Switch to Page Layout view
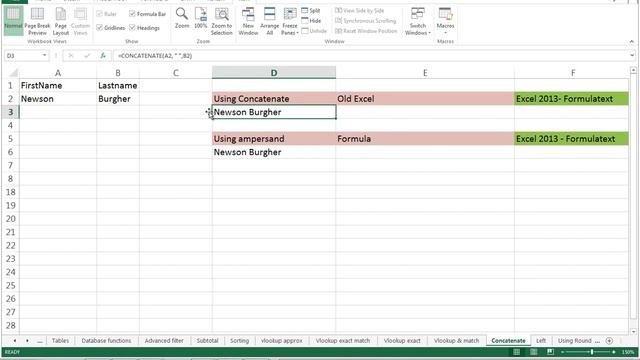Screen dimensions: 640x360 (x=60, y=21)
